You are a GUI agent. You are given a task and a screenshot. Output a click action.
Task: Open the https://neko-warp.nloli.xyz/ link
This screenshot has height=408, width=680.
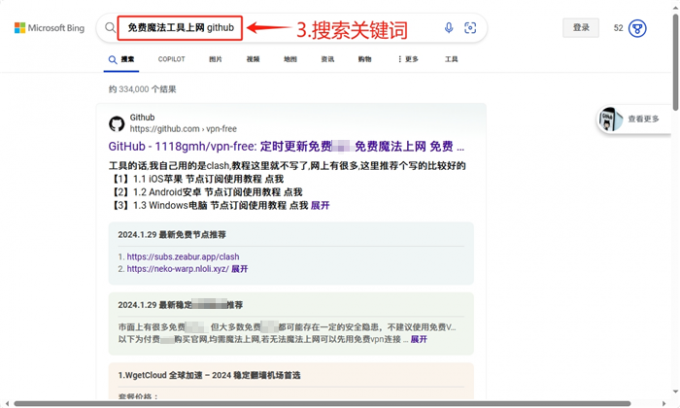(177, 269)
